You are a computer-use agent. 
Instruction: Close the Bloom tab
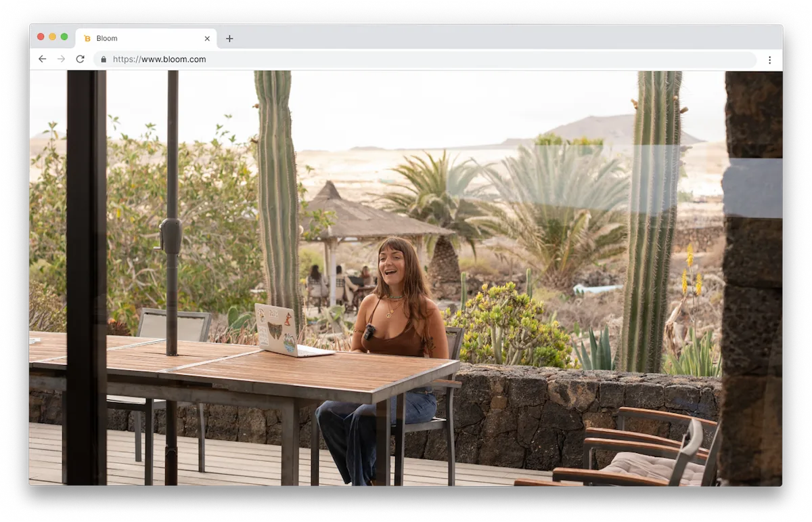point(207,39)
